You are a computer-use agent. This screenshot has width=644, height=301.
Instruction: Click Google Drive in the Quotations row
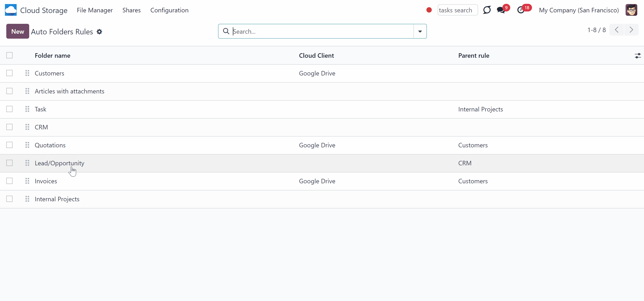coord(317,145)
